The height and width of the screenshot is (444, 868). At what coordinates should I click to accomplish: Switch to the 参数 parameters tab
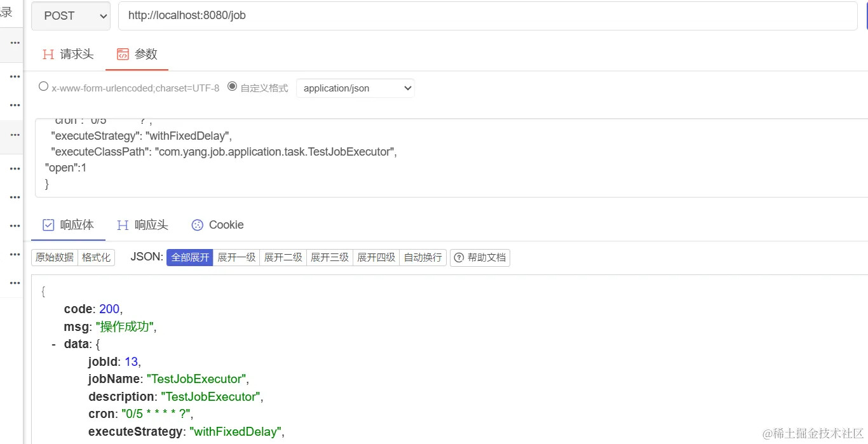(x=137, y=55)
